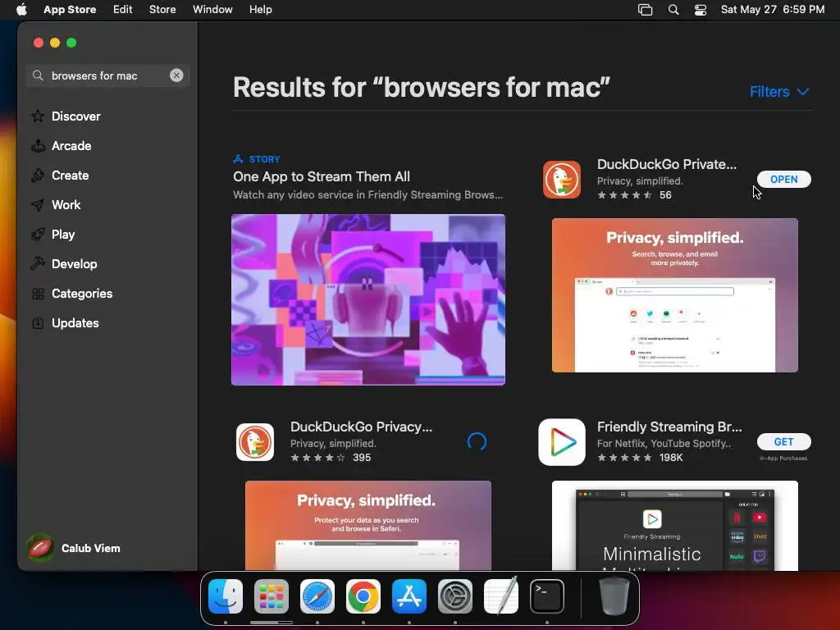Open the Edit menu
Screen dimensions: 840x630
[123, 10]
